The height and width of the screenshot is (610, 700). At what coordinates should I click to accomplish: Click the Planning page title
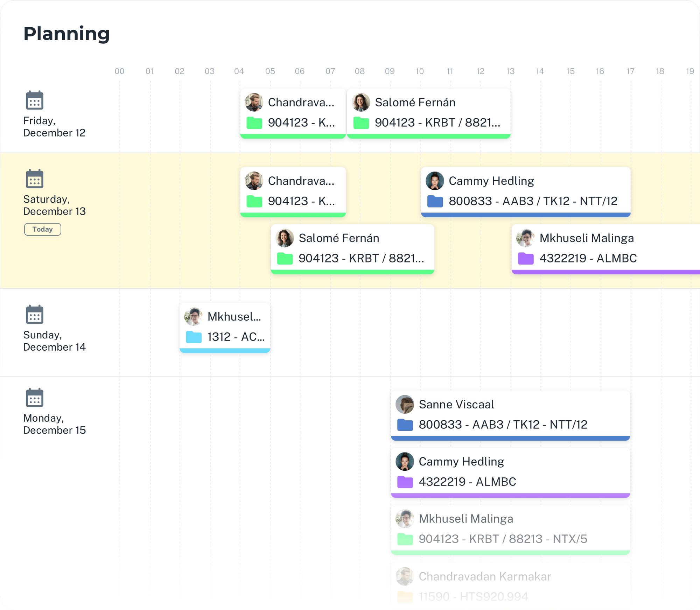(x=66, y=34)
